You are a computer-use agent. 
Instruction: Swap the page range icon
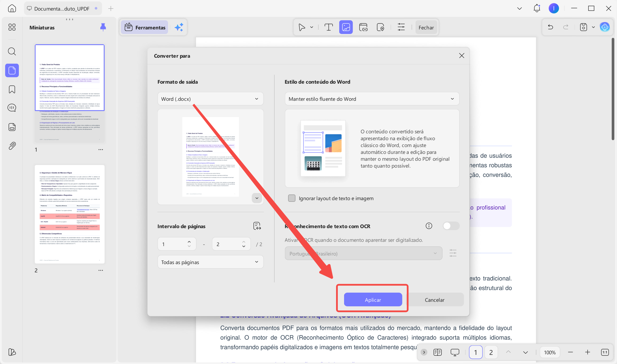pos(257,226)
